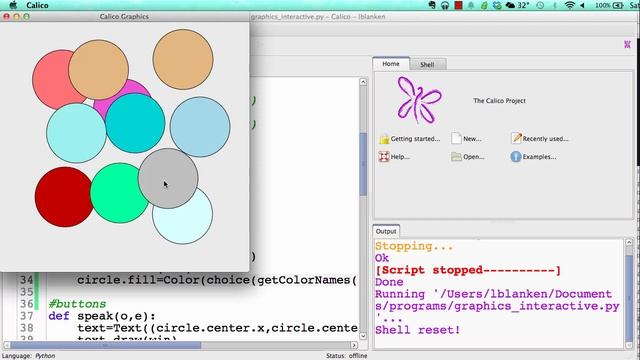Click the tan circle overlapping the red circle
Viewport: 640px width, 360px height.
click(98, 70)
